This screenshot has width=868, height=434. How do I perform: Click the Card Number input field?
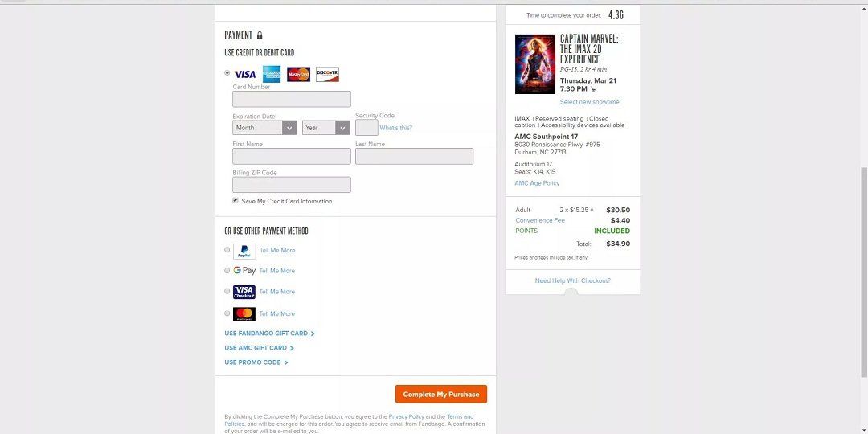(x=292, y=99)
